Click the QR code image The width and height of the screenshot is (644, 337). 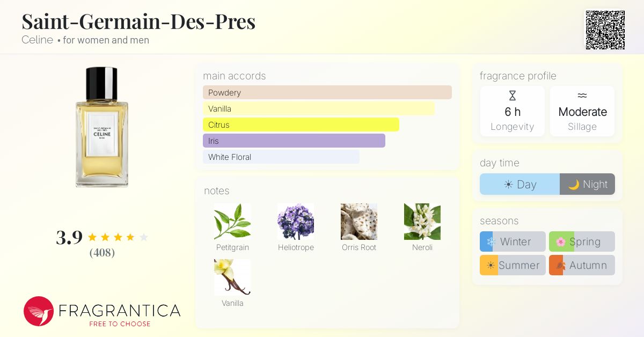click(x=605, y=30)
